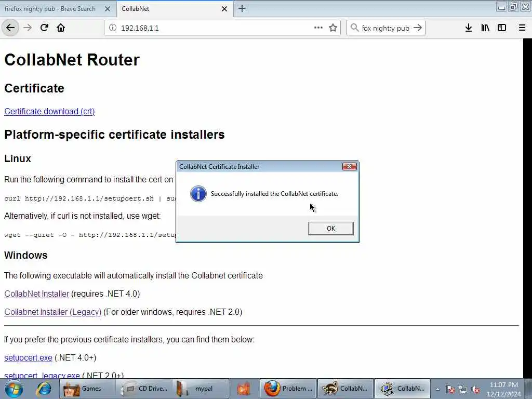Click the orange taskbar application icon
This screenshot has height=399, width=532.
[x=244, y=389]
